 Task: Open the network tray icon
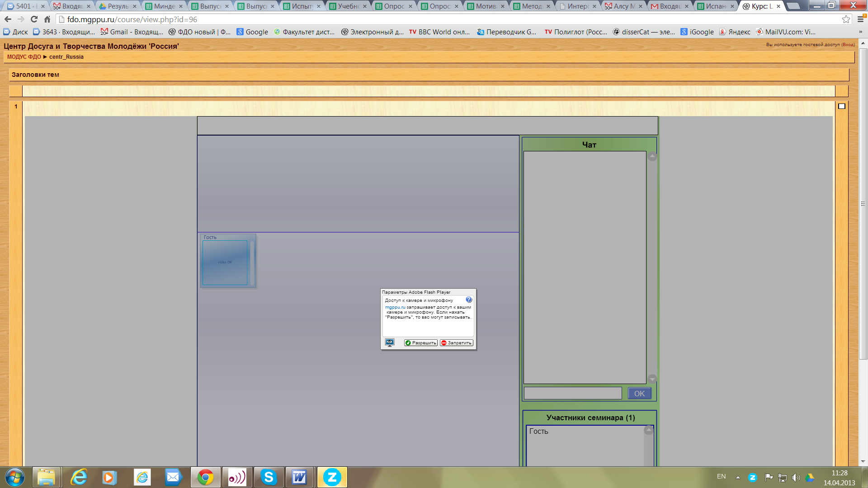782,477
